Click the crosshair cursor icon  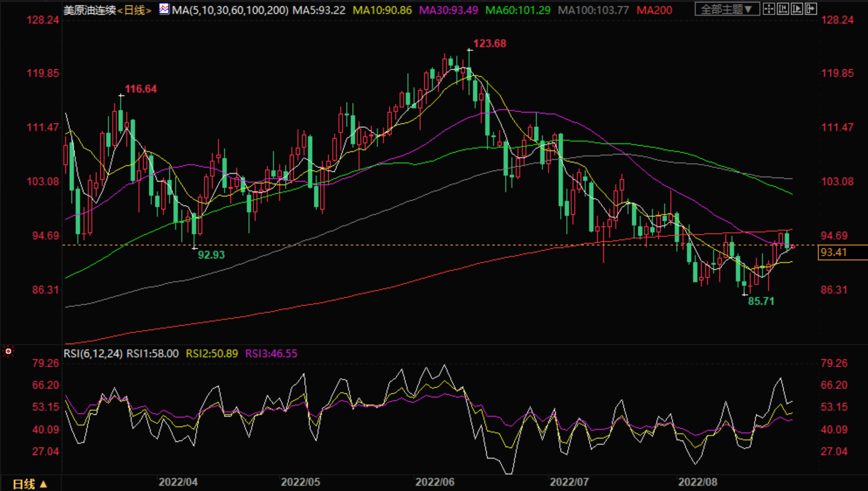(x=769, y=9)
